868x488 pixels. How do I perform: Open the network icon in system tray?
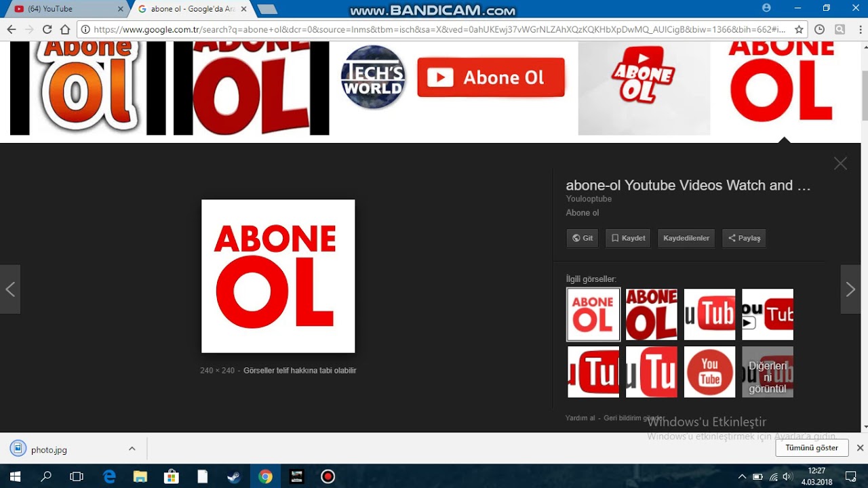(773, 476)
